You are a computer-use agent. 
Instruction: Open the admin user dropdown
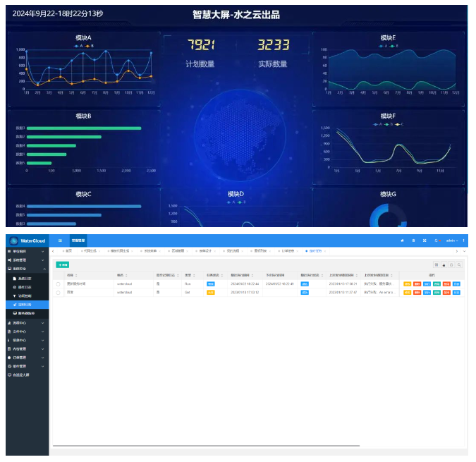(x=452, y=241)
